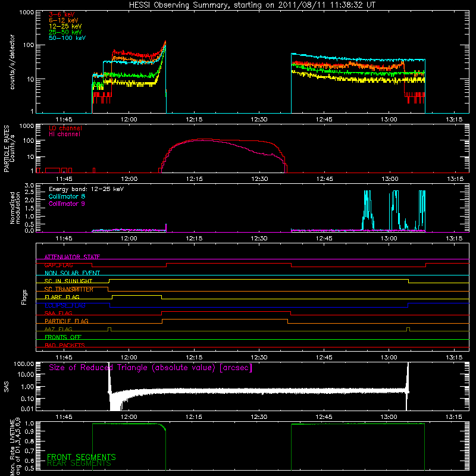Click the 13:15 tick under the Flags panel
This screenshot has width=476, height=476.
454,358
